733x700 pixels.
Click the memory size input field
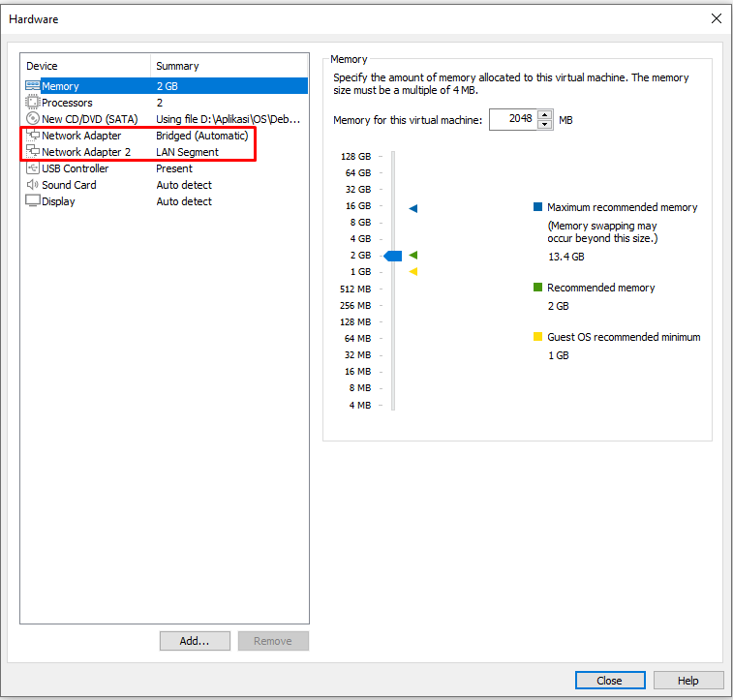(x=512, y=119)
